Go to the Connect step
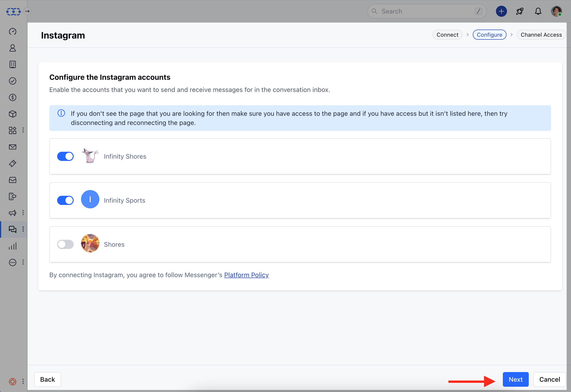Screen dimensions: 571x392 point(447,35)
